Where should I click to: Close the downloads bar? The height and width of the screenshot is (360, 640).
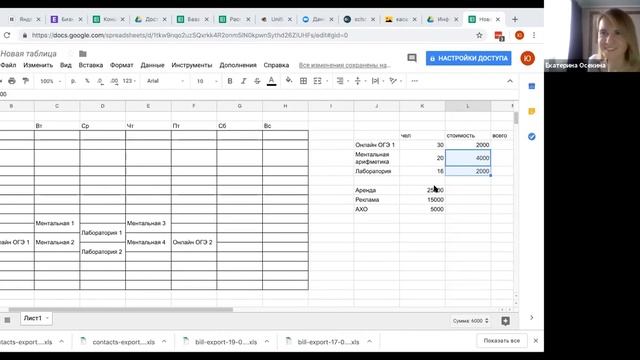[x=536, y=340]
